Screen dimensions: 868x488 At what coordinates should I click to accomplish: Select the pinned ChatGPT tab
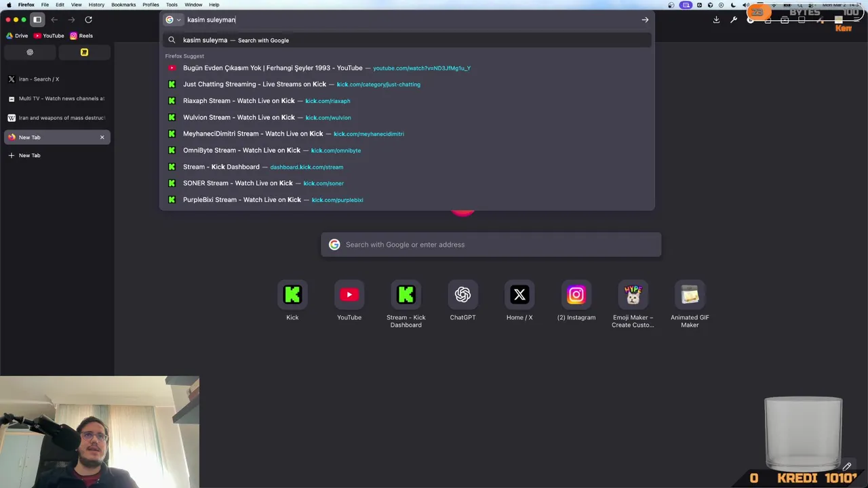[30, 52]
